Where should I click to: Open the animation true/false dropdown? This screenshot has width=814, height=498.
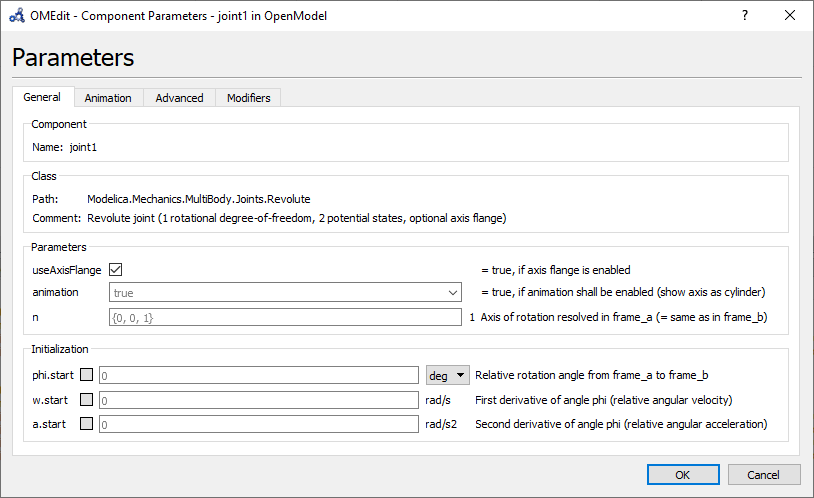click(284, 293)
